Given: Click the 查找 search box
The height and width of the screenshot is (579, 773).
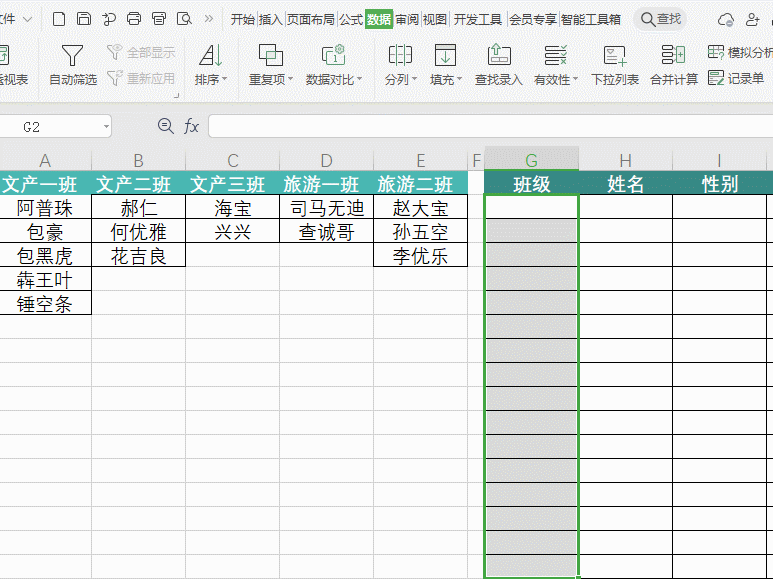Looking at the screenshot, I should click(x=660, y=19).
